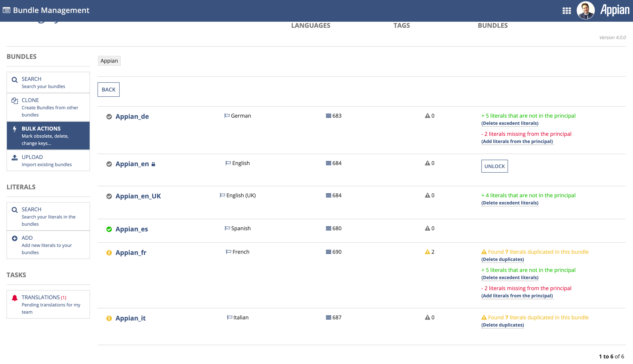The height and width of the screenshot is (364, 633).
Task: Open the Appian_fr bundle
Action: 131,253
